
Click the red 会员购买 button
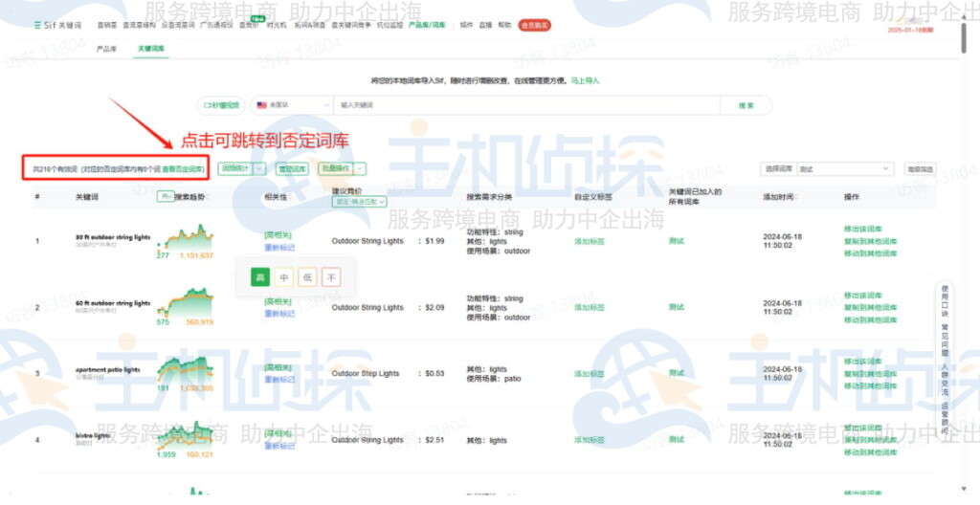pos(534,26)
